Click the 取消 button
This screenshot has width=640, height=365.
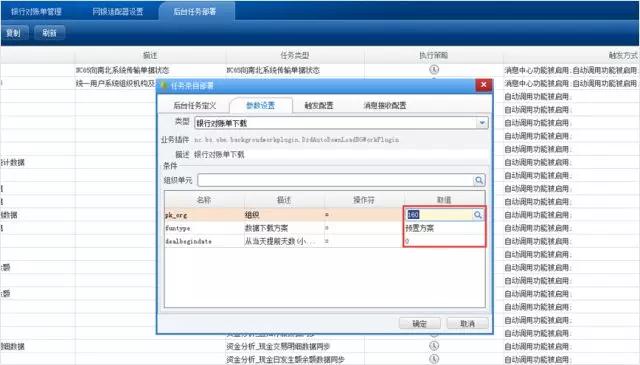click(467, 323)
